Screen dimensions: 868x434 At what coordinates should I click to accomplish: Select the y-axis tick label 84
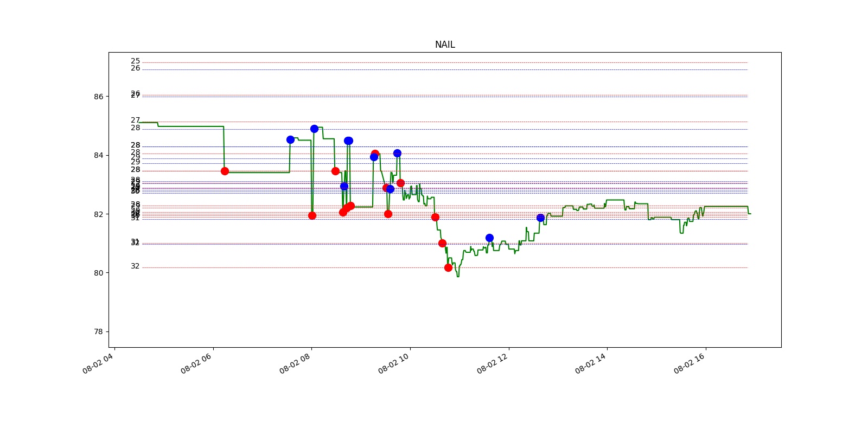98,155
